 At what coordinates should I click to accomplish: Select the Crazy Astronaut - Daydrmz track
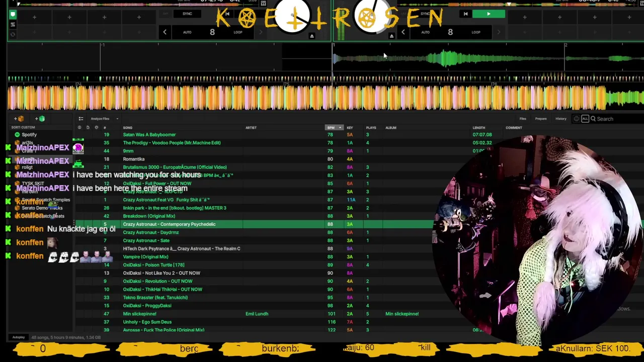(151, 232)
